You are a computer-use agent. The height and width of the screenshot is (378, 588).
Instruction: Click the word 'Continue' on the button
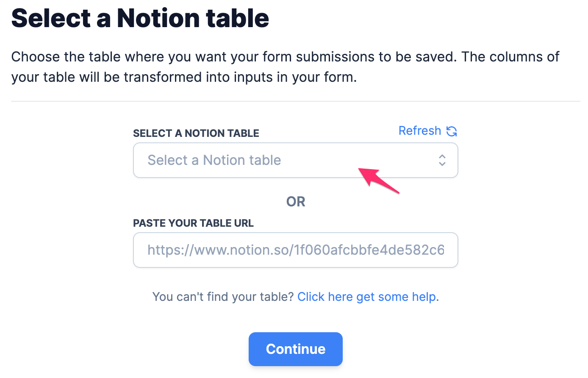click(x=296, y=349)
